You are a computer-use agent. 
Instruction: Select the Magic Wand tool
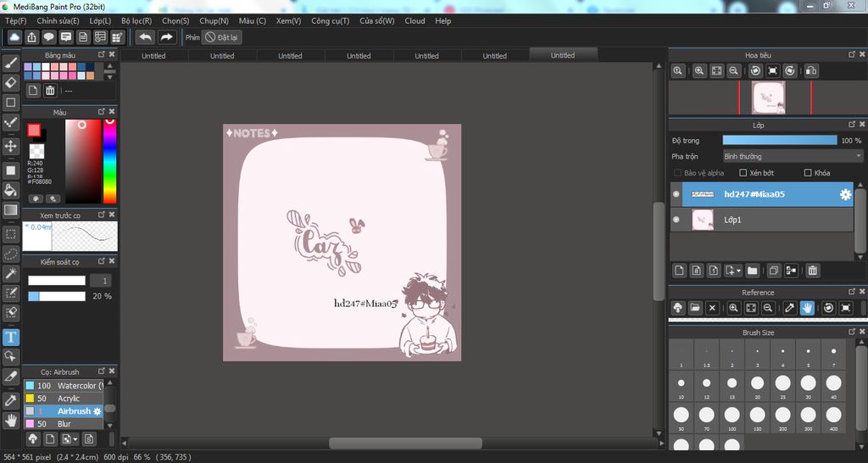pyautogui.click(x=10, y=273)
